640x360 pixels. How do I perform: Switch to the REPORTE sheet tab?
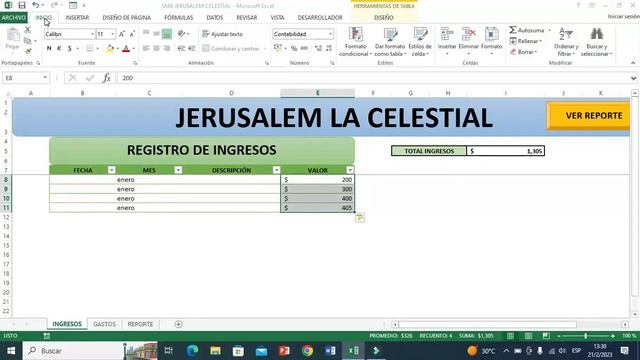(x=140, y=324)
